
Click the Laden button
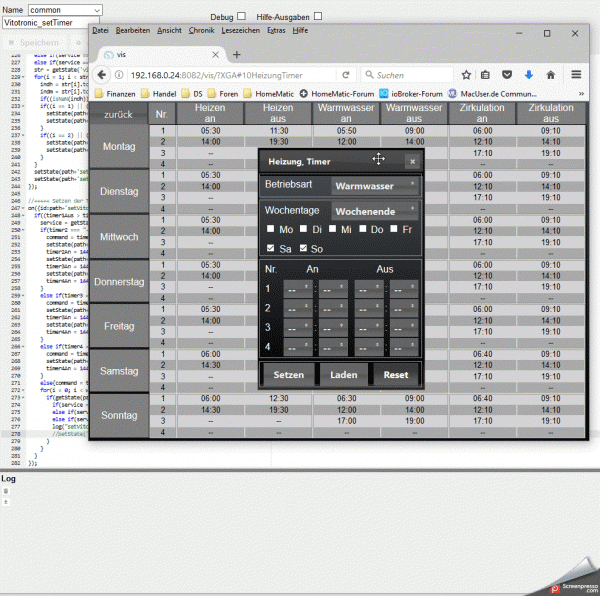343,375
